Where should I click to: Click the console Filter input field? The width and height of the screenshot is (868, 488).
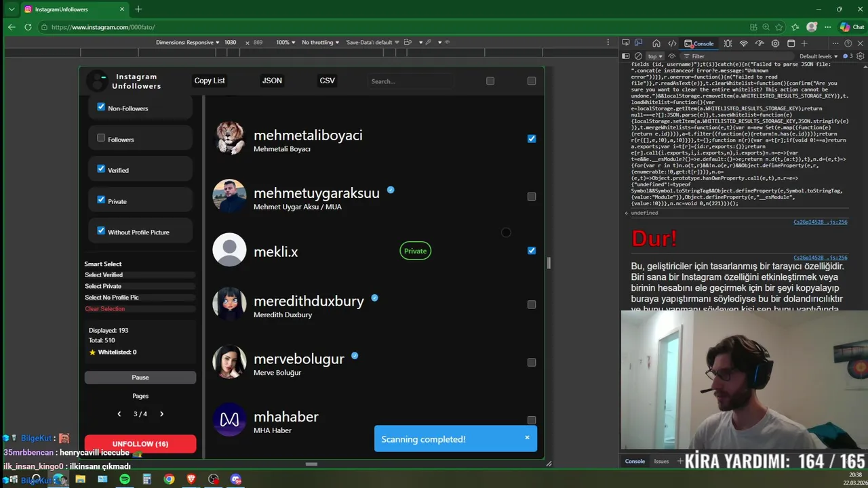coord(738,56)
